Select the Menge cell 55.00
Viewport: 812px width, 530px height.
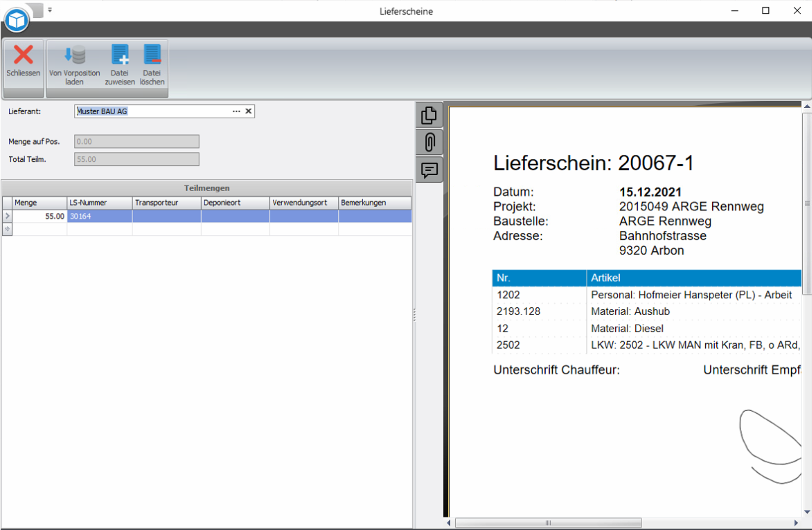(x=39, y=216)
